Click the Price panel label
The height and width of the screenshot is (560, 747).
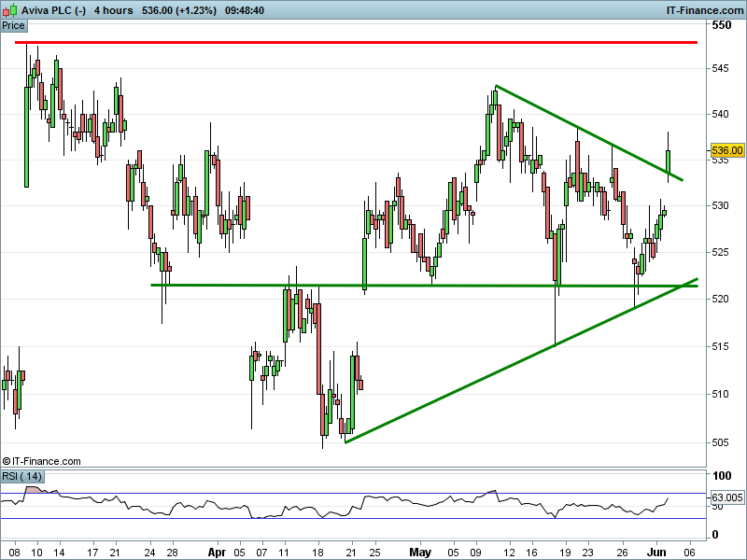14,26
